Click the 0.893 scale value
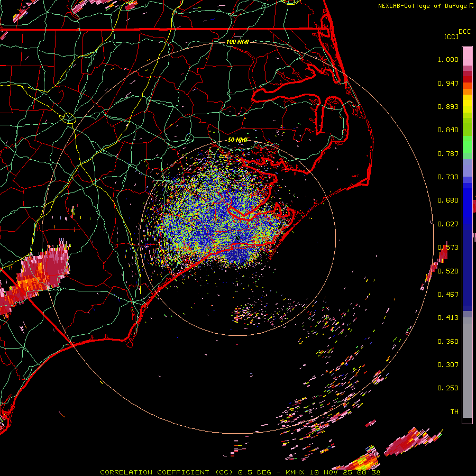Viewport: 476px width, 476px height. pos(448,106)
